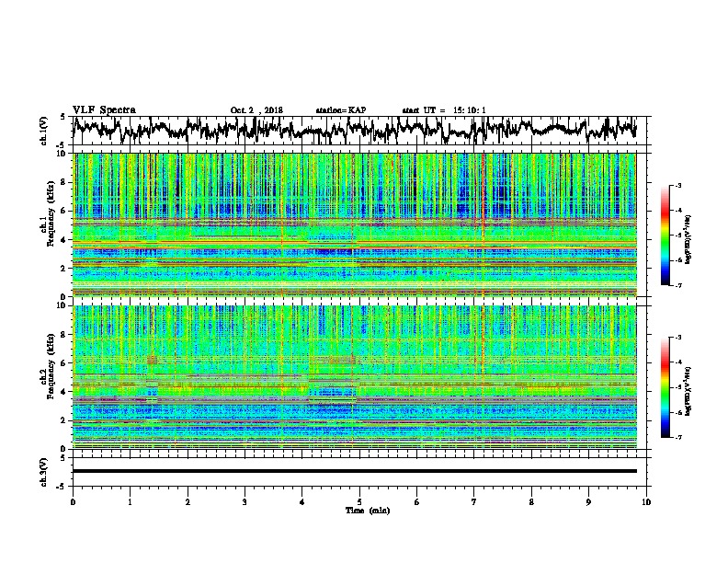The height and width of the screenshot is (563, 728).
Task: Click ch.2 frequency axis tick '4'
Action: coord(64,392)
